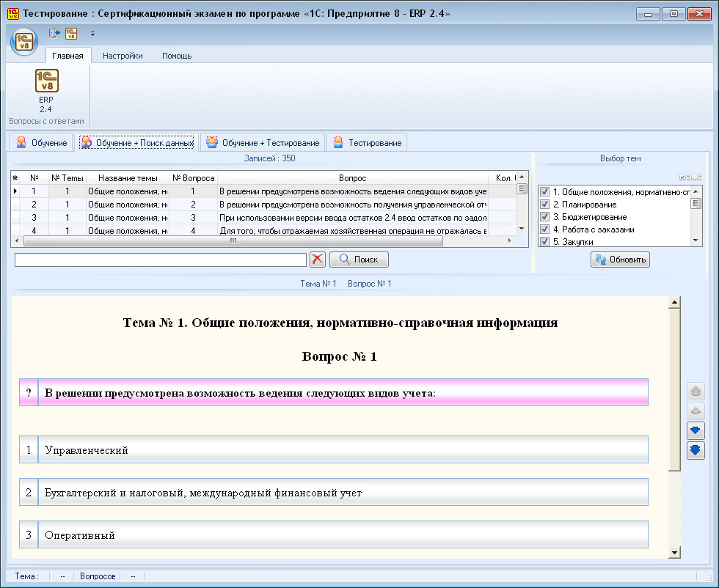
Task: Click answer option 3 Оперативный
Action: point(334,534)
